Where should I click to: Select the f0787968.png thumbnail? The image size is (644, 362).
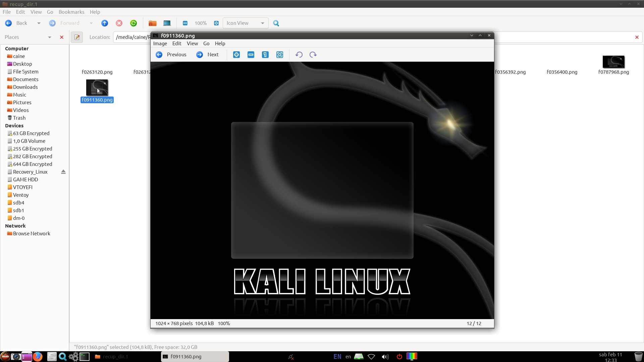(613, 62)
